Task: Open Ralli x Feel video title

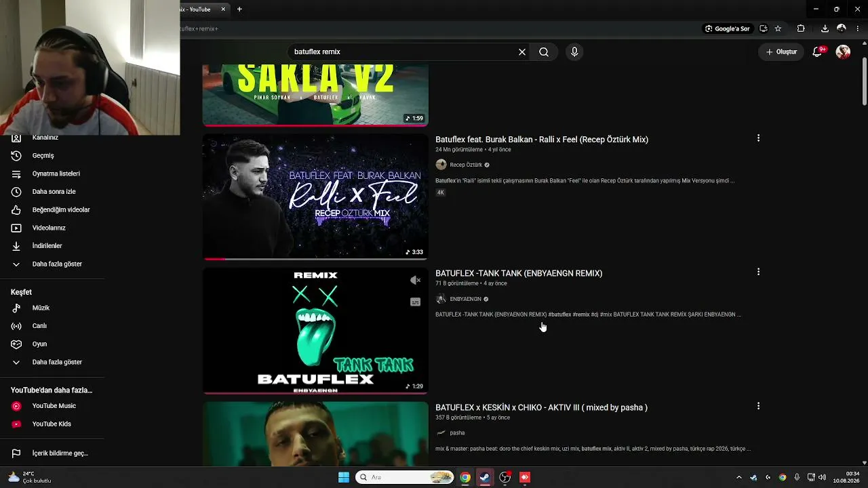Action: coord(542,140)
